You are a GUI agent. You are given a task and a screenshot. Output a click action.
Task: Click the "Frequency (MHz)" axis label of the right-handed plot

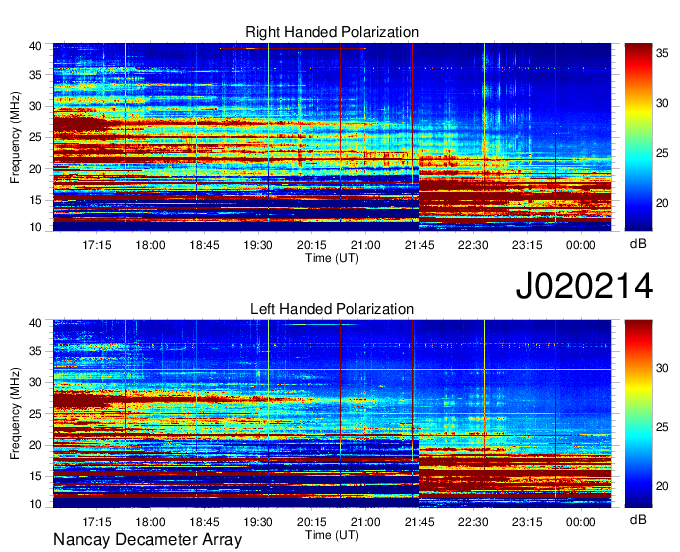(x=15, y=137)
